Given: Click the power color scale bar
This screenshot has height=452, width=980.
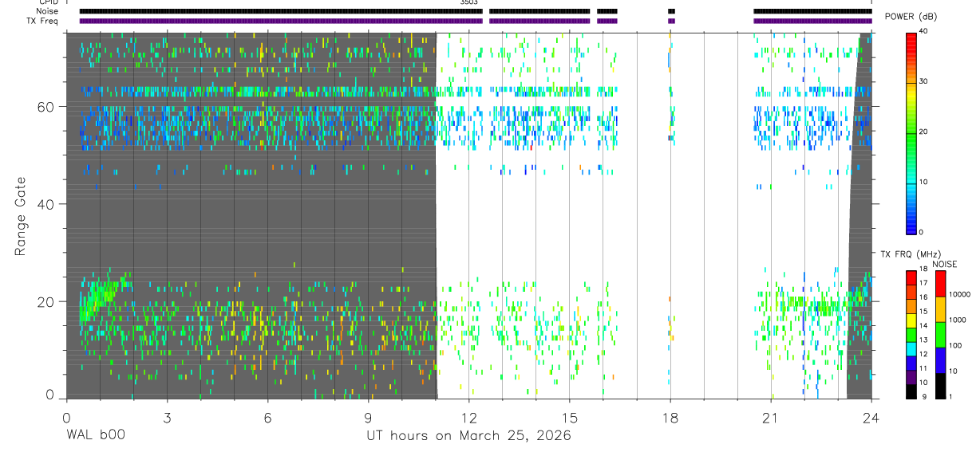Looking at the screenshot, I should click(x=911, y=132).
